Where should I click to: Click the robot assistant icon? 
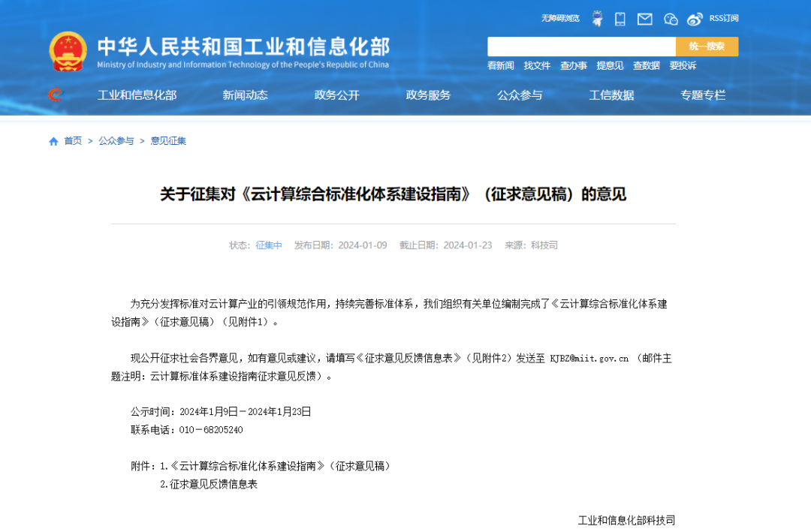click(597, 19)
